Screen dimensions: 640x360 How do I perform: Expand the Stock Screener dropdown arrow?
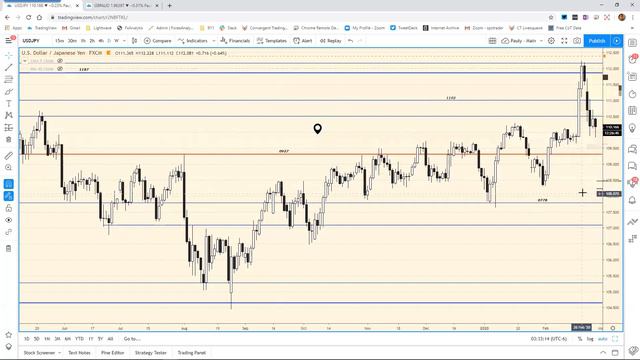point(60,353)
